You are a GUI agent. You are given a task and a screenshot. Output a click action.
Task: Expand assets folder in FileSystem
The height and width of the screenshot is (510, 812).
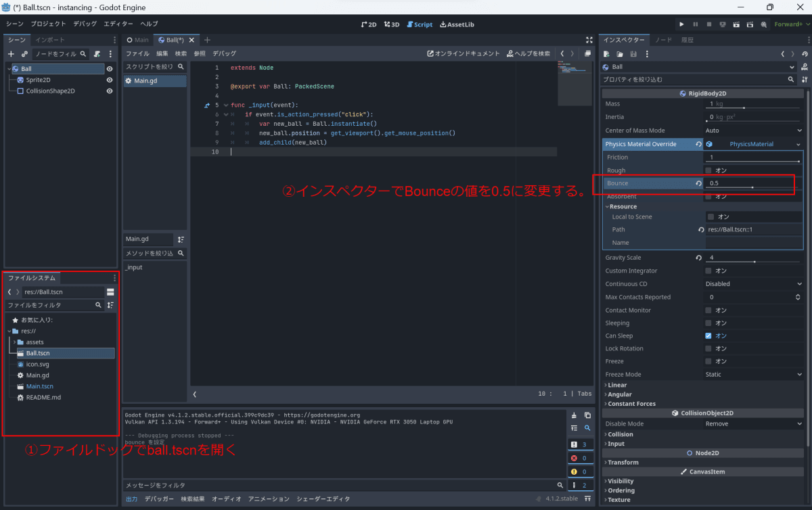click(14, 342)
